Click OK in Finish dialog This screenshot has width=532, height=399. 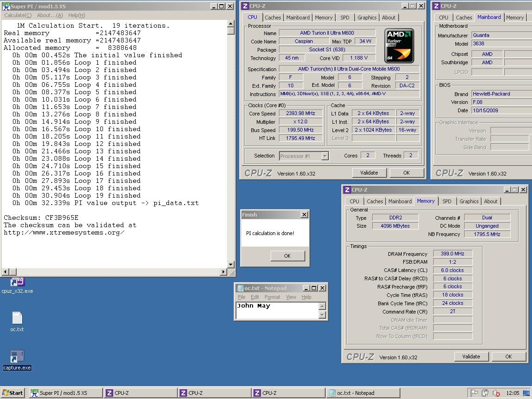[287, 256]
